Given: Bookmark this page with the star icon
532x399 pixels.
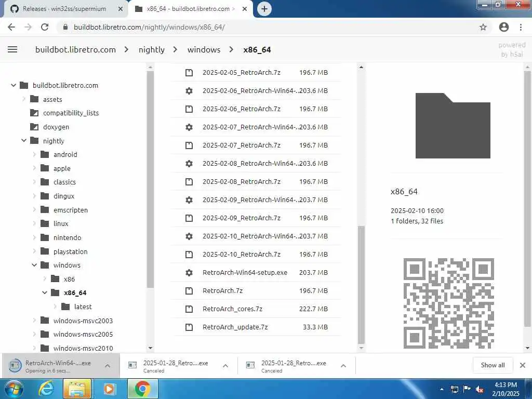Looking at the screenshot, I should point(483,27).
